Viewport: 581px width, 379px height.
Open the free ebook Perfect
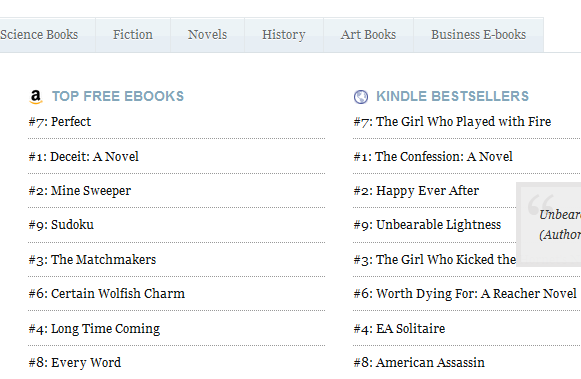[60, 122]
